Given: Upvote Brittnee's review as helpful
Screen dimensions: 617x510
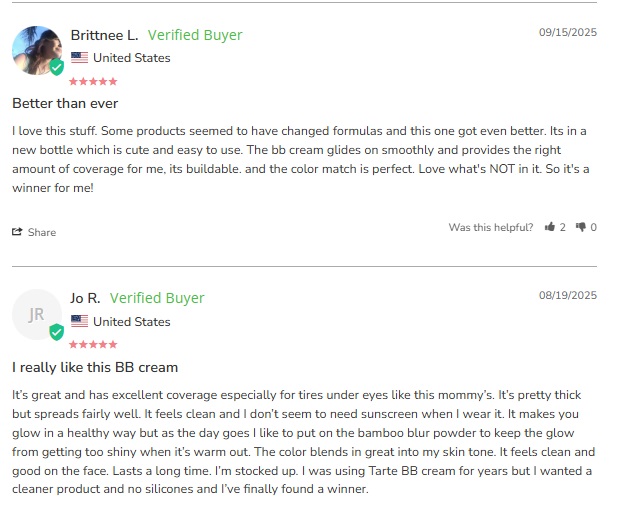Looking at the screenshot, I should (x=550, y=227).
